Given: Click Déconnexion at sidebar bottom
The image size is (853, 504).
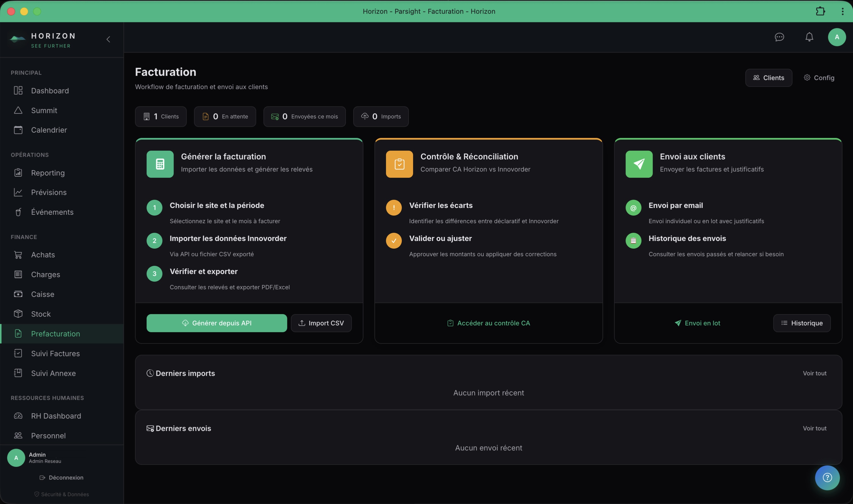Looking at the screenshot, I should (62, 477).
